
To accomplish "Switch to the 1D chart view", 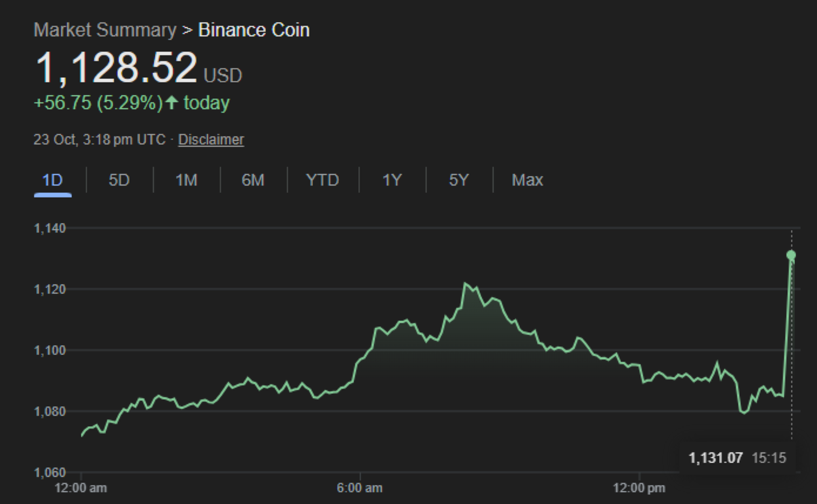I will point(51,180).
